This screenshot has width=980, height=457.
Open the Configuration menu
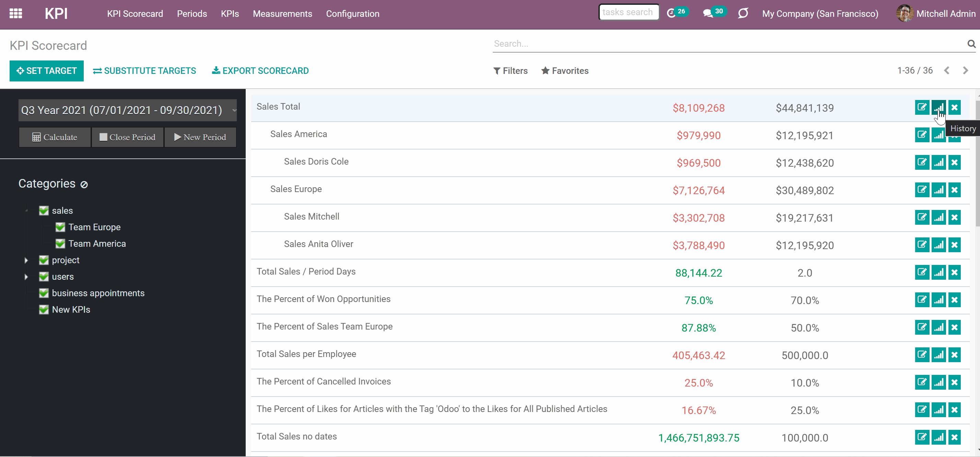tap(352, 14)
